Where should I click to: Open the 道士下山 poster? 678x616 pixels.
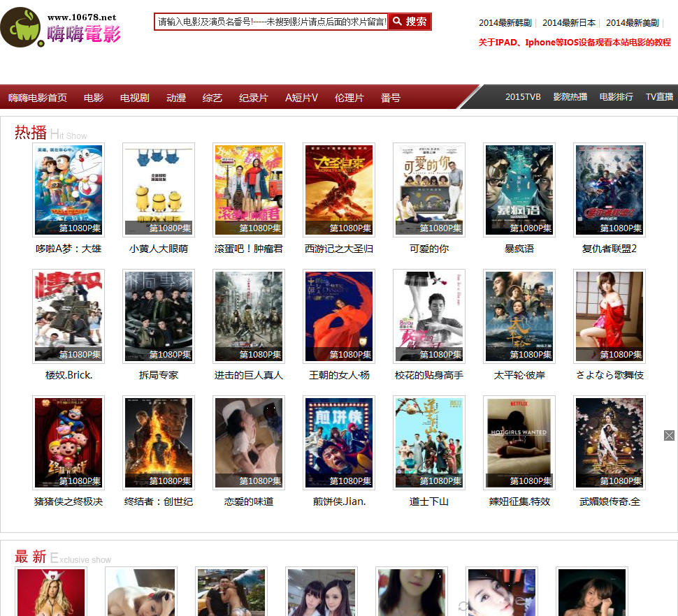click(x=429, y=443)
